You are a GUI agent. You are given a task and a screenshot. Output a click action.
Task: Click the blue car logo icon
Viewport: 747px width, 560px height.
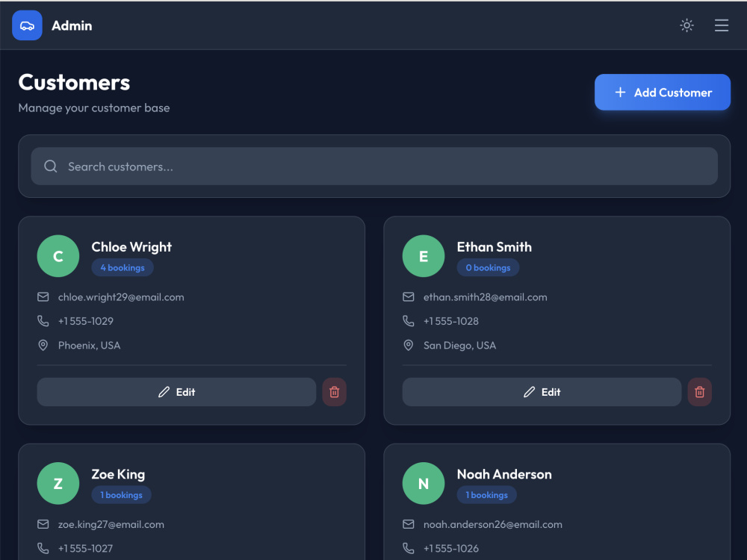(27, 25)
